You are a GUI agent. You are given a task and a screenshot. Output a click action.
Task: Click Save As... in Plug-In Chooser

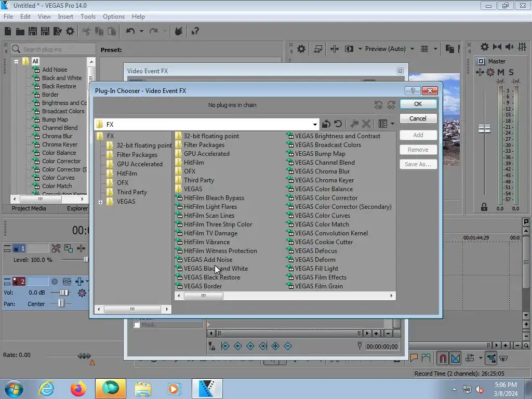[418, 164]
